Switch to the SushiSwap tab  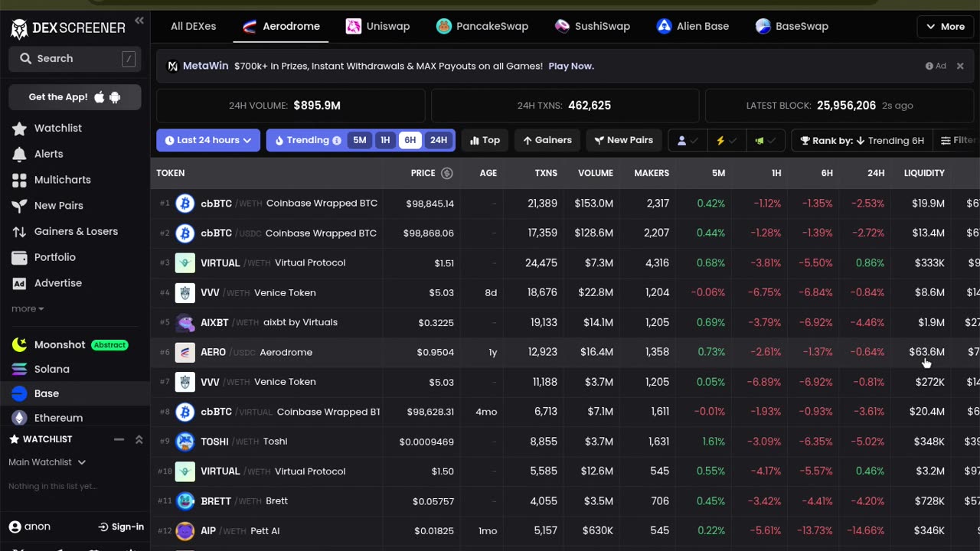tap(592, 26)
